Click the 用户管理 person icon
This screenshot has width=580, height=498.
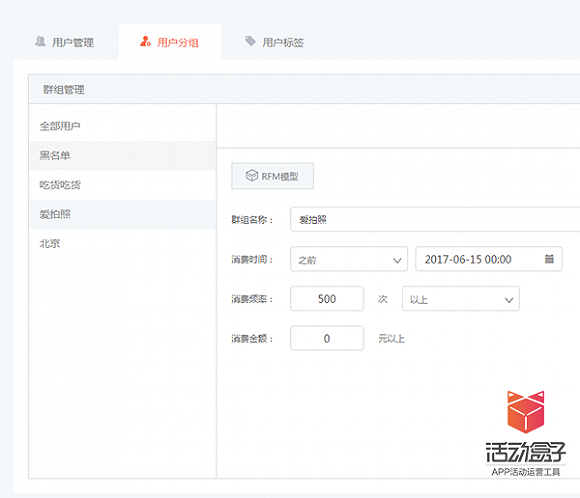point(40,41)
